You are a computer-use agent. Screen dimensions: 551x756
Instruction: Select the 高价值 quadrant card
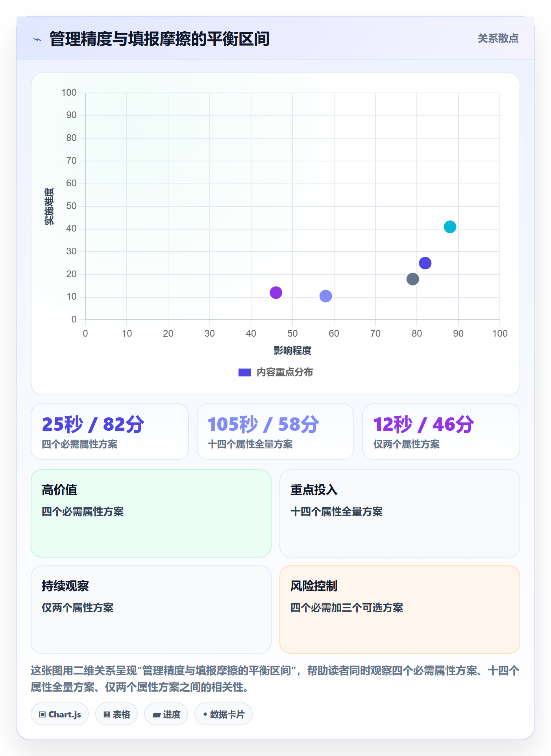click(151, 513)
